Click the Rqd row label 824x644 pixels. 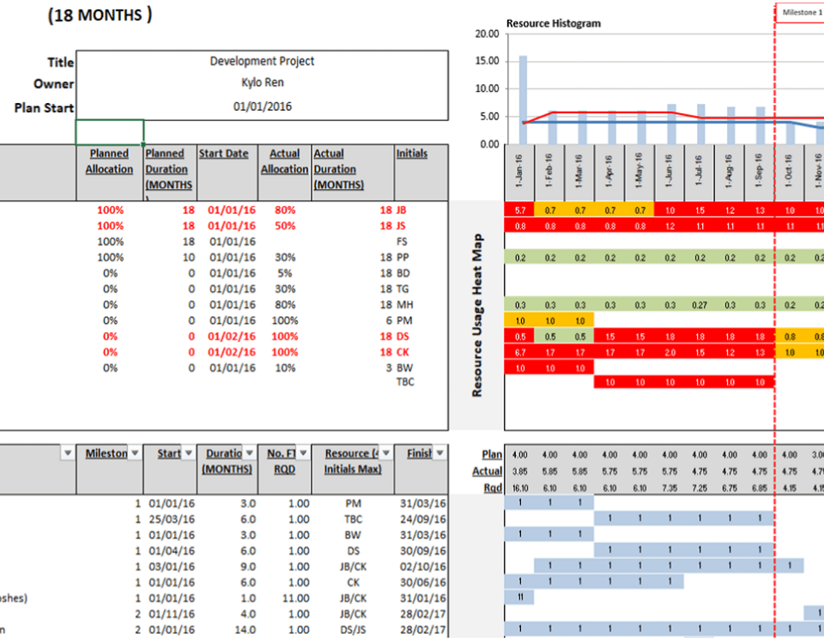pyautogui.click(x=493, y=488)
